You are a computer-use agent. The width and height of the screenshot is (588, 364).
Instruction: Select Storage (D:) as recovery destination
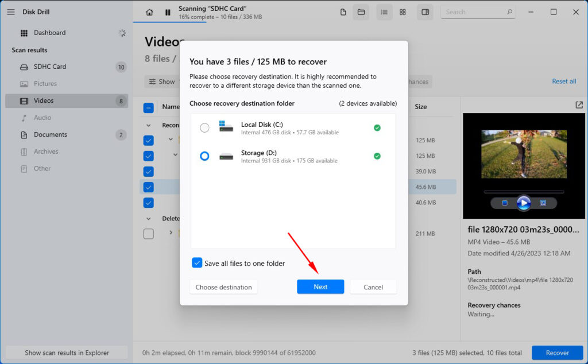point(204,156)
